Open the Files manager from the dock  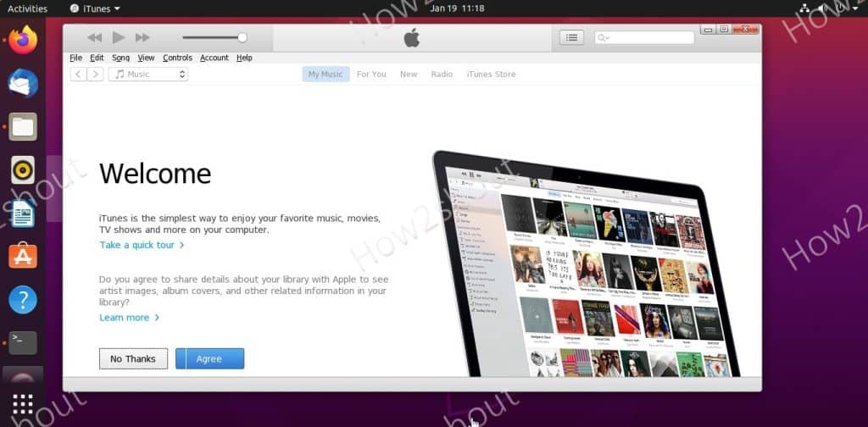click(x=23, y=126)
